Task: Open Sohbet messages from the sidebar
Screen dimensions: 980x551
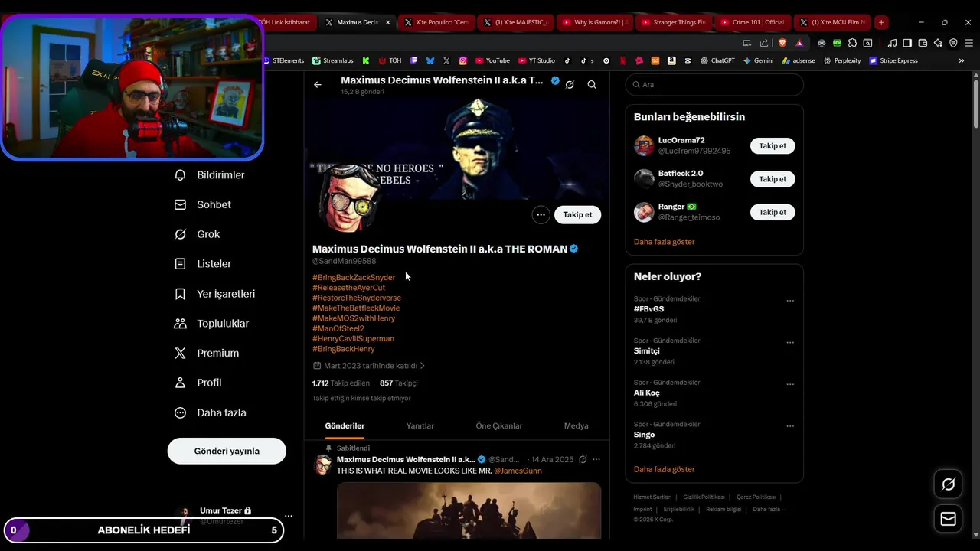Action: click(x=203, y=205)
